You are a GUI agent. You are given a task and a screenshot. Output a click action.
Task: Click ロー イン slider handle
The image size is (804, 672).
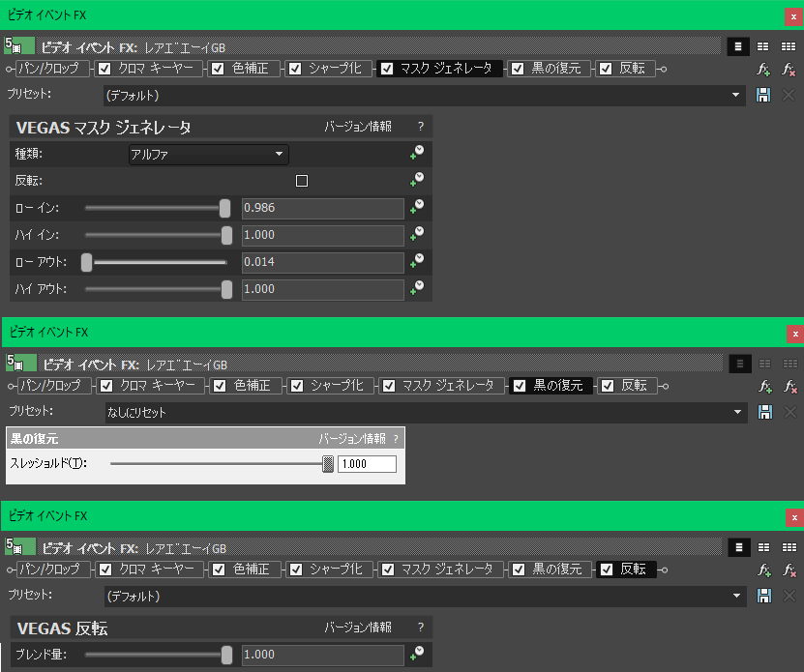224,208
